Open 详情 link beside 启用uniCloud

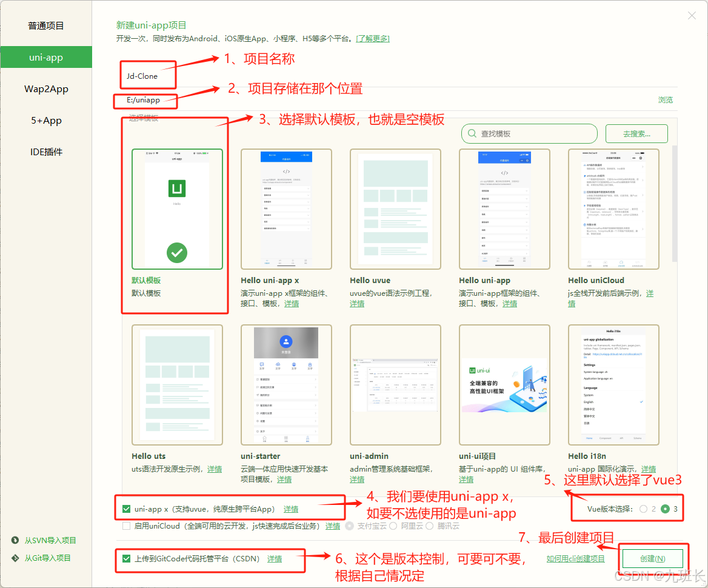333,526
